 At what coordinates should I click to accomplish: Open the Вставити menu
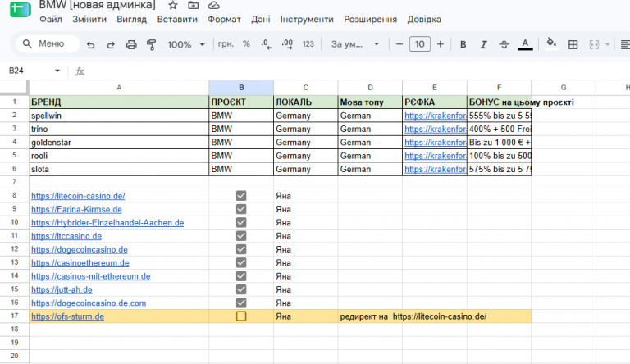tap(177, 20)
